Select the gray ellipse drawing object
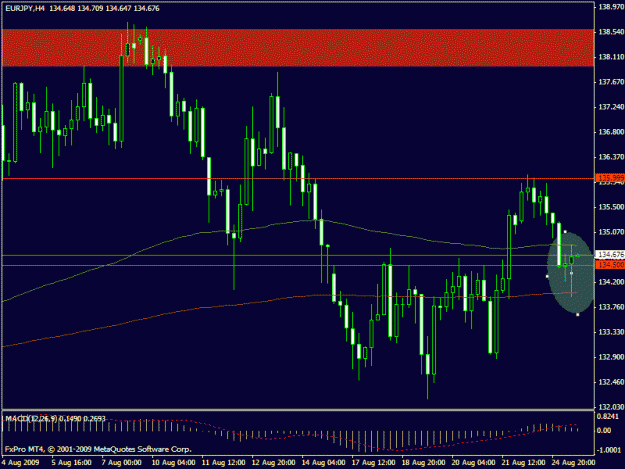The width and height of the screenshot is (625, 469). (x=571, y=273)
